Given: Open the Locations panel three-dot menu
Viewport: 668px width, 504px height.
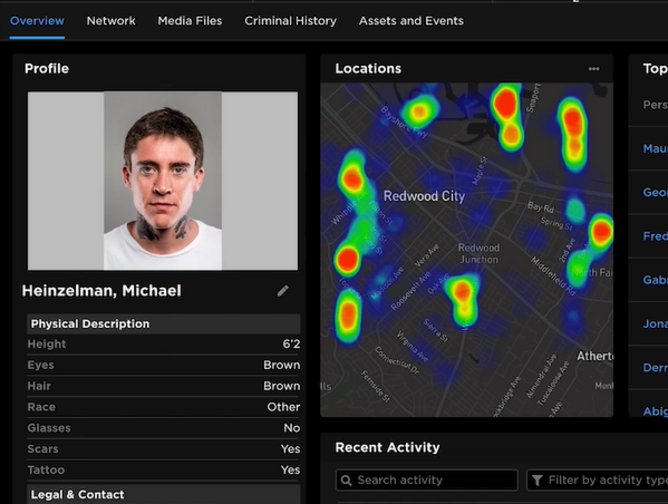Looking at the screenshot, I should tap(594, 69).
